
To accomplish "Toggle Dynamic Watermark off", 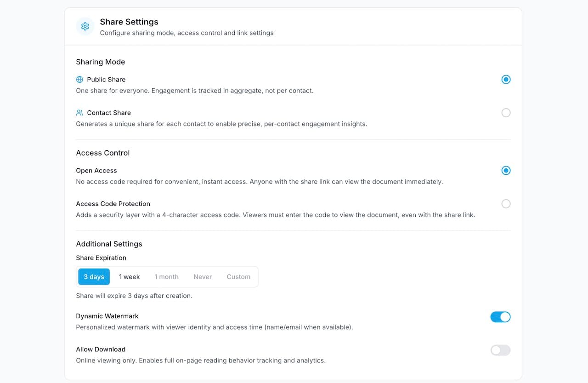I will coord(500,317).
